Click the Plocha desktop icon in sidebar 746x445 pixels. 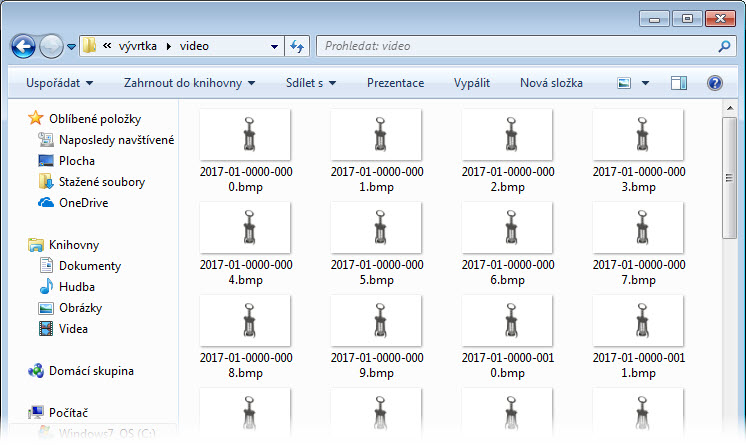click(46, 160)
